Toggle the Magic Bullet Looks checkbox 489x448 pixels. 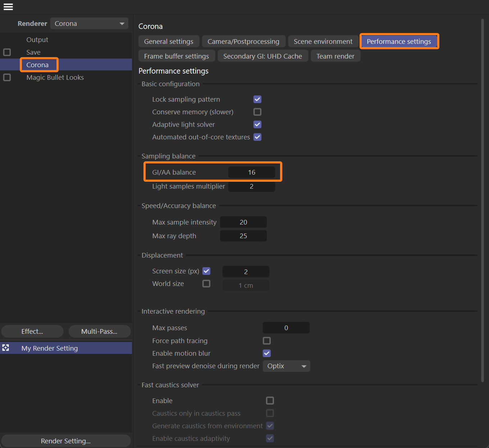7,78
